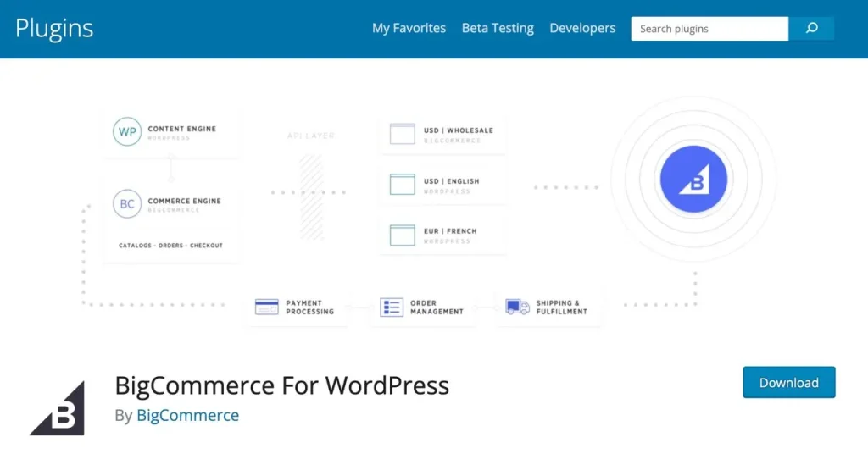
Task: Click the COMMERCE ENGINE label
Action: point(184,202)
